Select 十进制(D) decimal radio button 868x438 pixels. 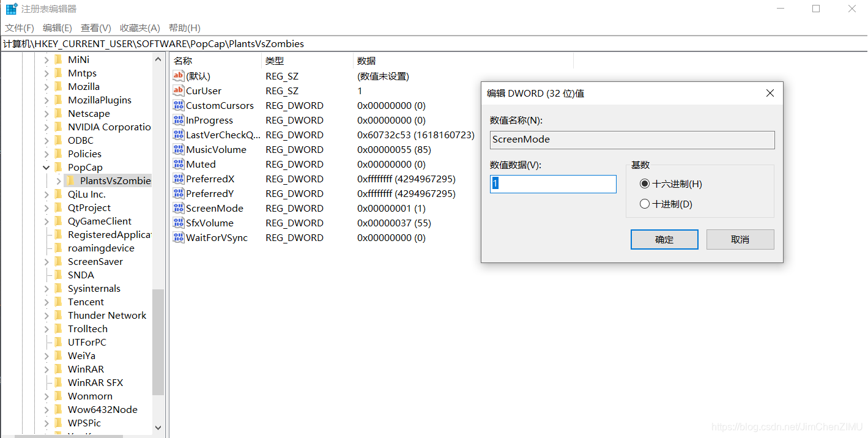[x=645, y=204]
